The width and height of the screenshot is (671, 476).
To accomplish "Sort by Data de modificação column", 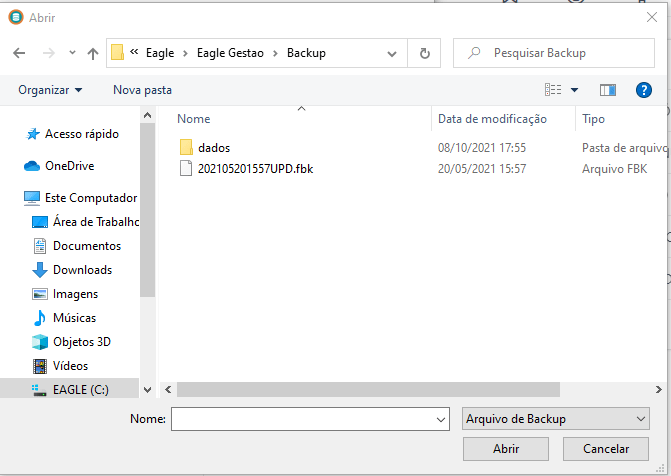I will click(x=492, y=119).
